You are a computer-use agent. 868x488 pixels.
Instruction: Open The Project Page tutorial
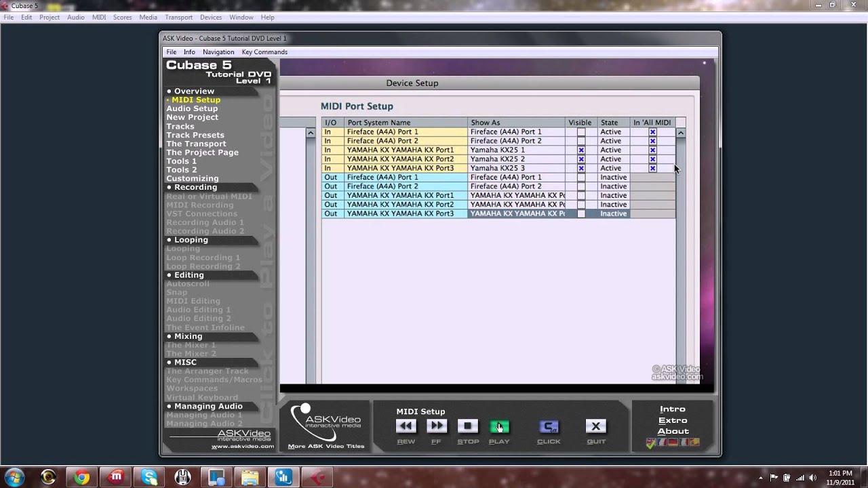tap(202, 152)
